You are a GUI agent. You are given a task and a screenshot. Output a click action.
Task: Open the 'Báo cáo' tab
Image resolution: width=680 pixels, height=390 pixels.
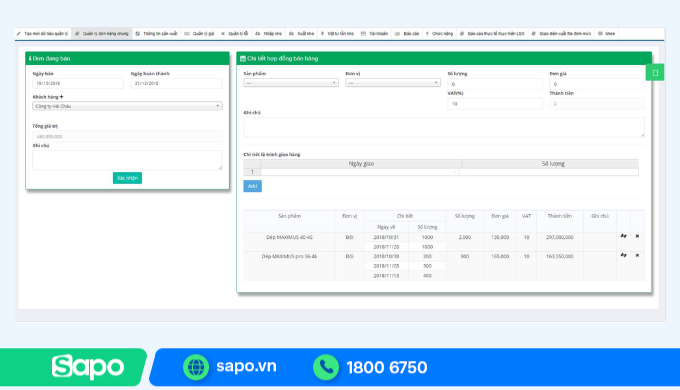click(x=407, y=33)
